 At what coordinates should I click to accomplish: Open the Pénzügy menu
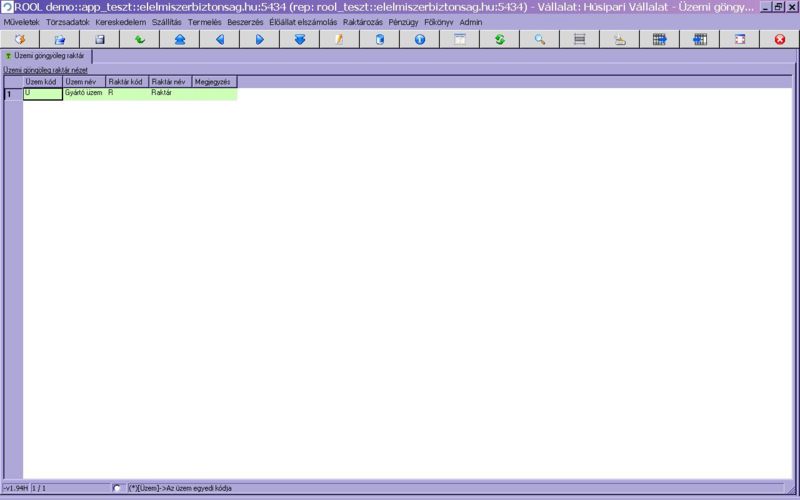pos(403,22)
